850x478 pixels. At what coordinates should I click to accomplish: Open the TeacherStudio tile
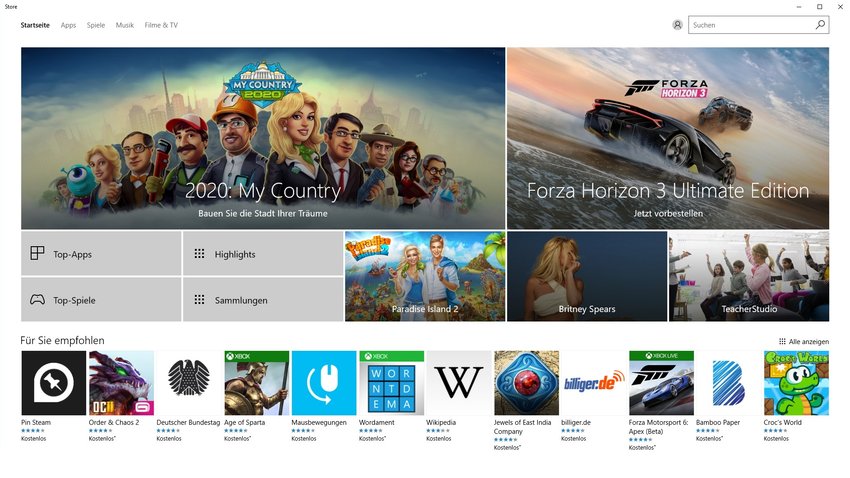tap(749, 276)
